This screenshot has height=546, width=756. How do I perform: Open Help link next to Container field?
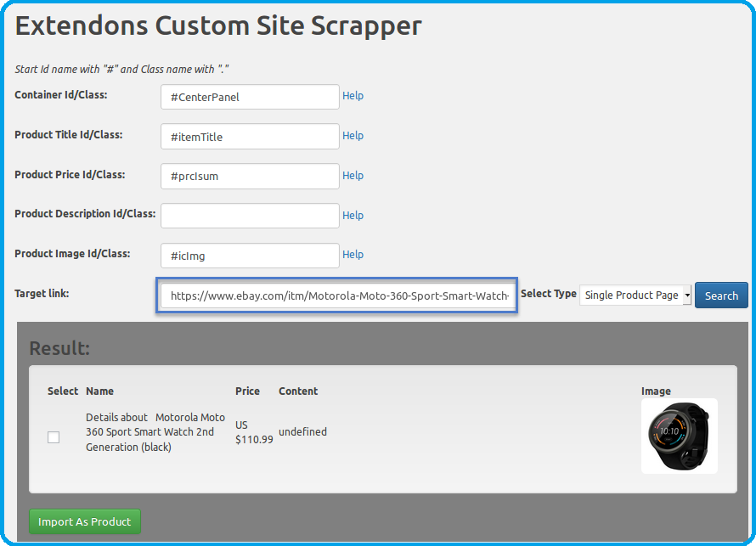pyautogui.click(x=353, y=96)
